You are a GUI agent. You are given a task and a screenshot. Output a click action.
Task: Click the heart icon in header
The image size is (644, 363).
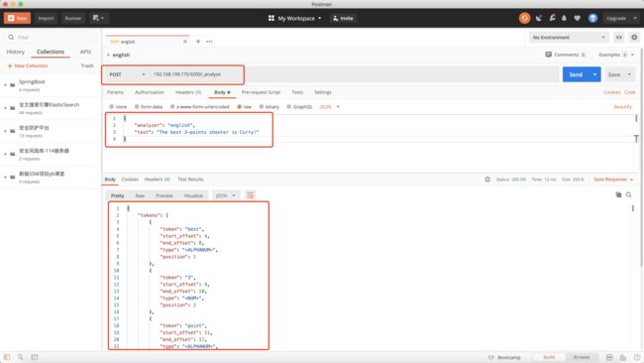point(577,18)
